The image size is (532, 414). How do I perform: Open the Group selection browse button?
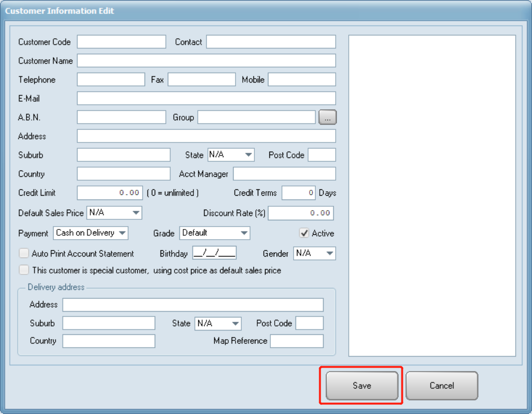(x=327, y=117)
